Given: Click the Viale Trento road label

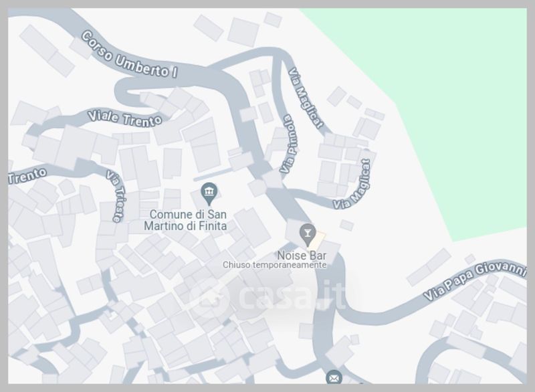Looking at the screenshot, I should tap(124, 118).
